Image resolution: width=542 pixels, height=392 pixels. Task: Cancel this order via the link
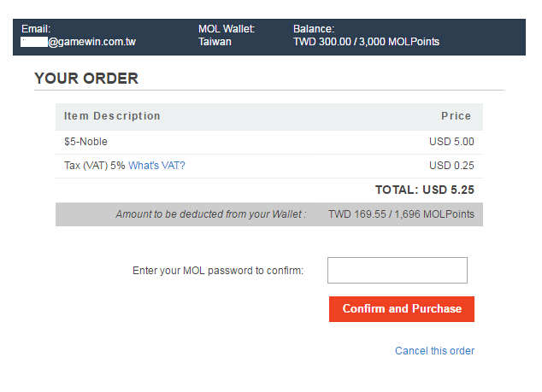click(434, 351)
